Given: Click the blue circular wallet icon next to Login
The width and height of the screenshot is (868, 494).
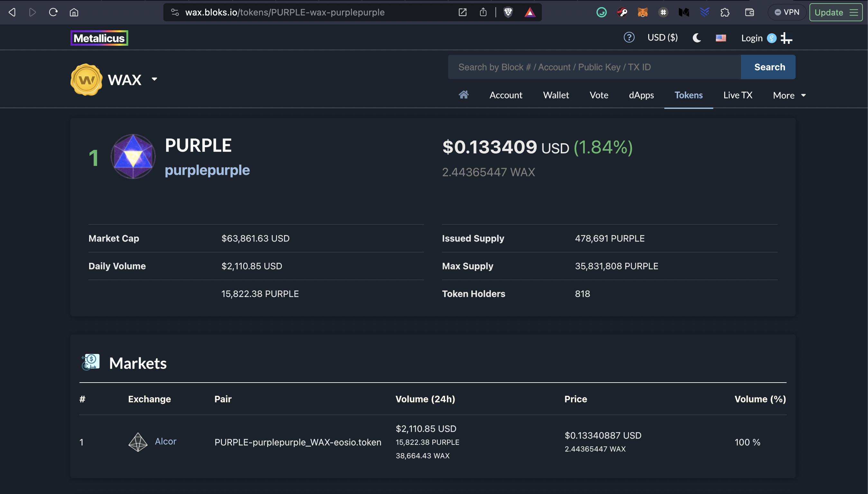Looking at the screenshot, I should [772, 38].
